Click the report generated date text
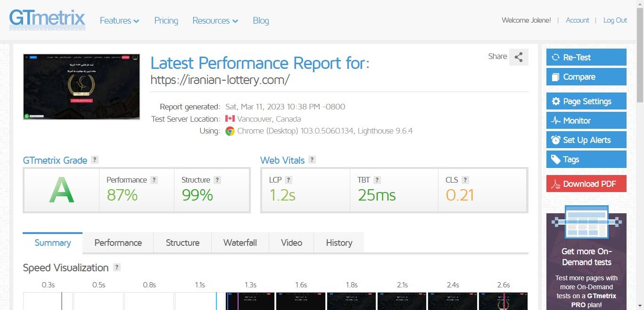The image size is (644, 310). coord(285,107)
